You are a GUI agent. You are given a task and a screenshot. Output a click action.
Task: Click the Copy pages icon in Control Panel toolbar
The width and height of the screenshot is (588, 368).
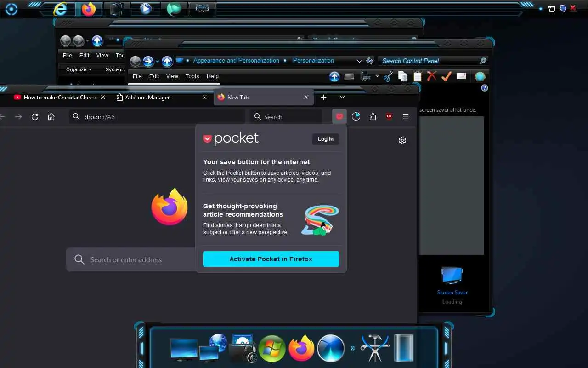point(403,76)
